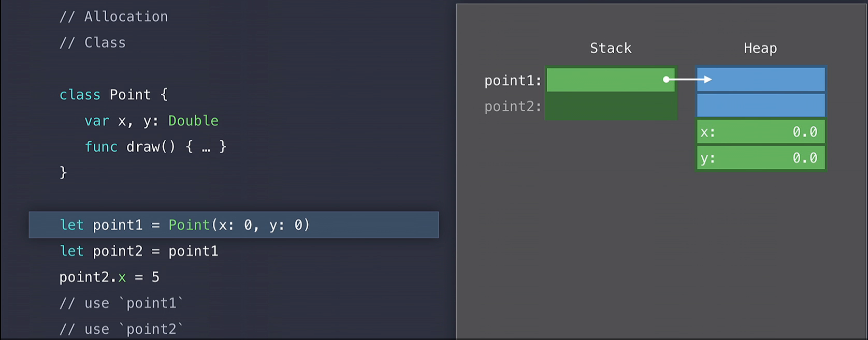Click the class keyword before Point
Image resolution: width=868 pixels, height=340 pixels.
coord(80,95)
